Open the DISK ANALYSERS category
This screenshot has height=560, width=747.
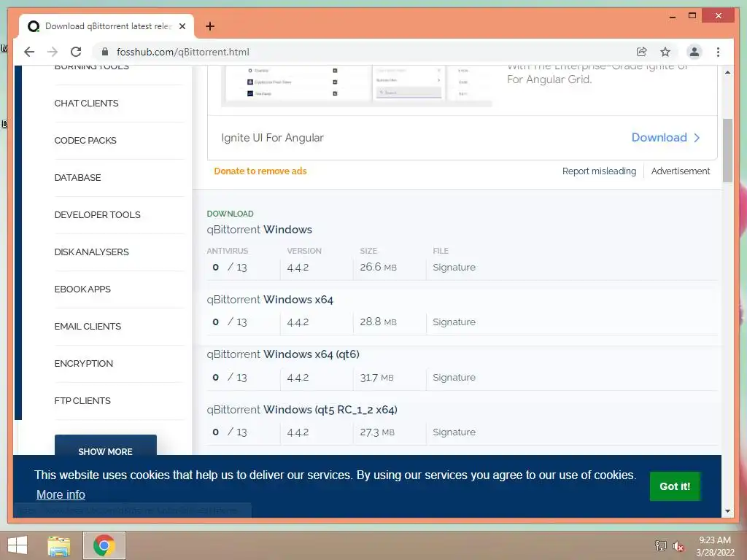pos(91,252)
